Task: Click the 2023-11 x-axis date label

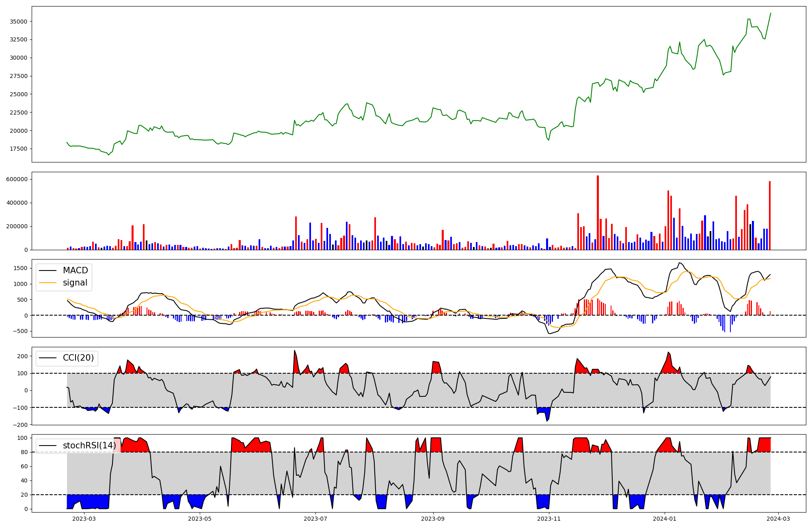Action: click(x=549, y=519)
